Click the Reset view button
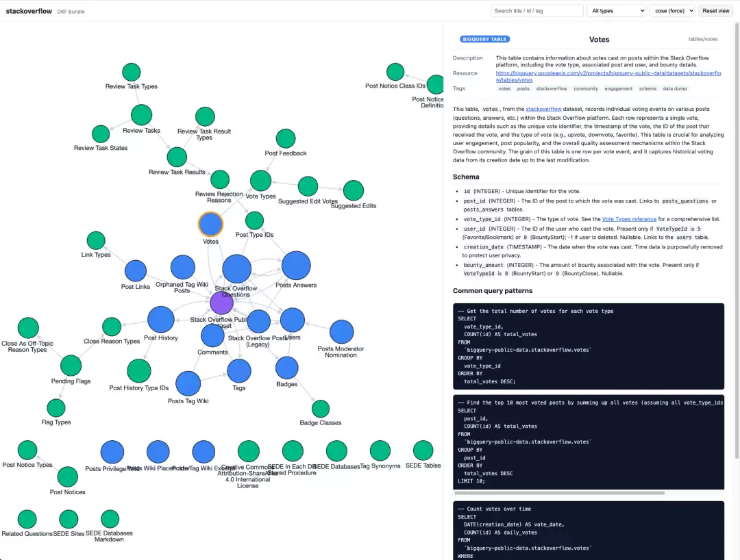This screenshot has width=740, height=560. [x=715, y=11]
